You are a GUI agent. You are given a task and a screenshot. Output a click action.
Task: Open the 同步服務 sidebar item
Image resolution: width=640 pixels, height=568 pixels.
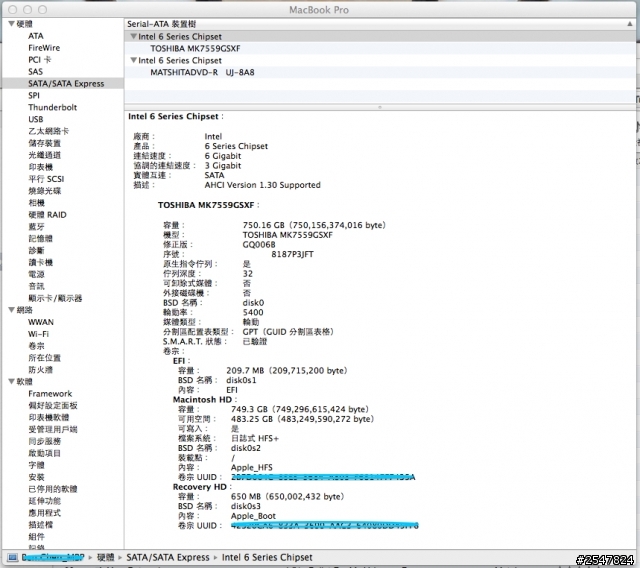coord(44,441)
